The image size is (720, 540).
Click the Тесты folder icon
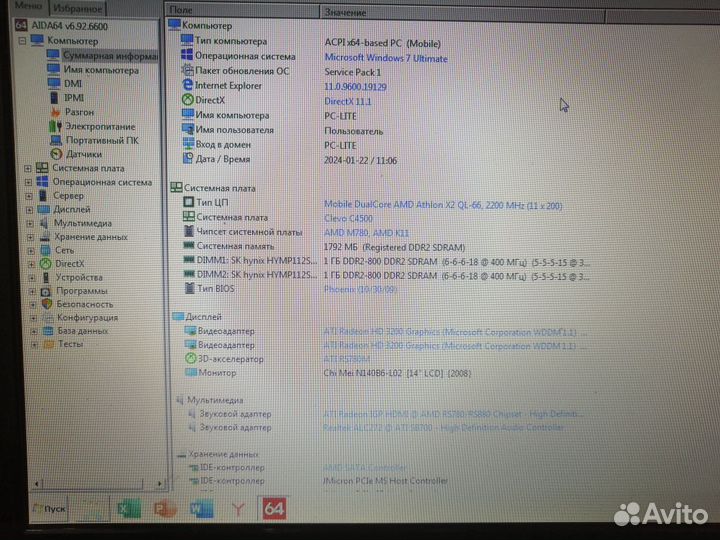pyautogui.click(x=48, y=344)
